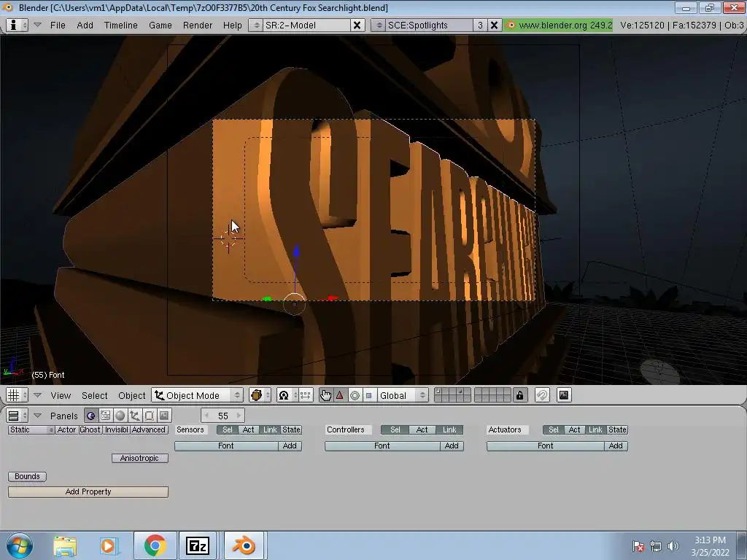Screen dimensions: 747x560
Task: Toggle the 3D transform manipulator hand icon
Action: tap(326, 395)
